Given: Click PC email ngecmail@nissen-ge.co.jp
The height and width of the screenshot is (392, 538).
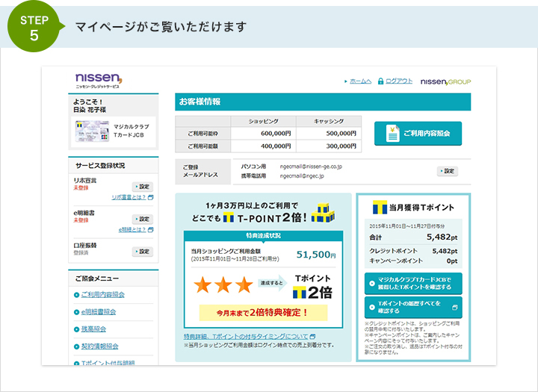Looking at the screenshot, I should [311, 167].
